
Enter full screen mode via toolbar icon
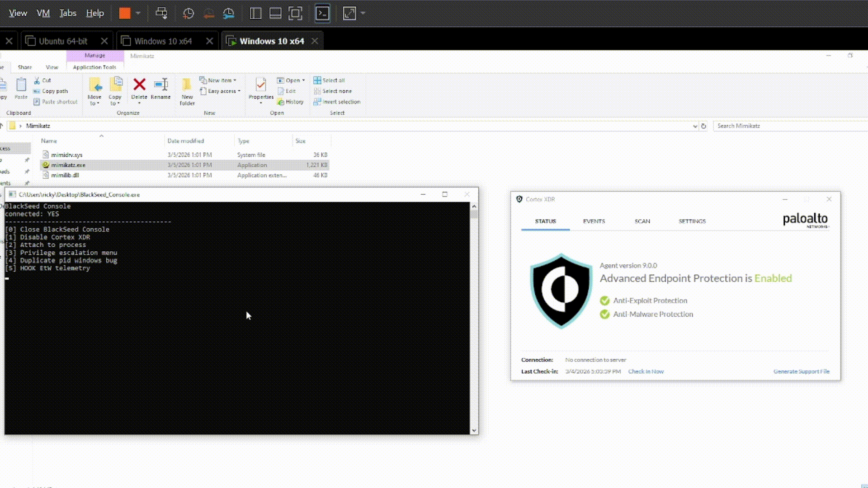click(295, 14)
